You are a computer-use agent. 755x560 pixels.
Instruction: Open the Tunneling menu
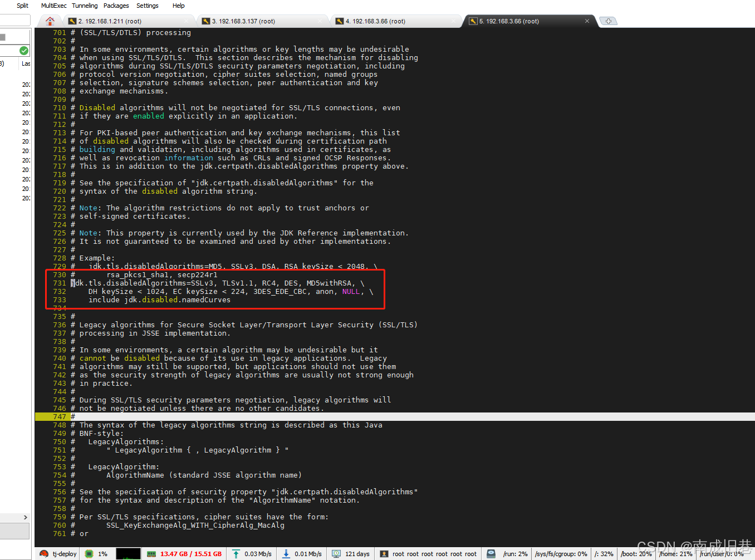(84, 6)
